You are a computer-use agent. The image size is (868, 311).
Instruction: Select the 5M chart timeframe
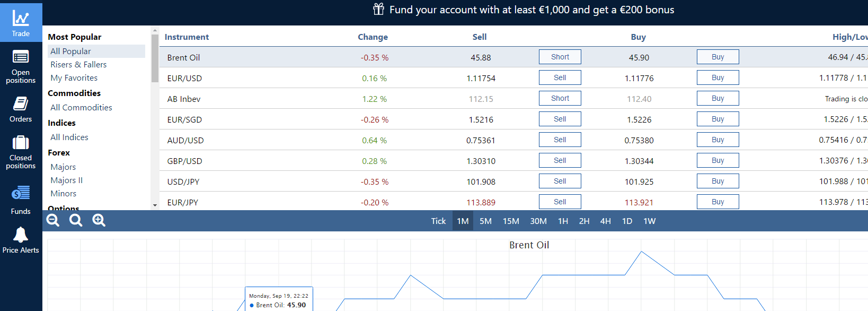[485, 221]
